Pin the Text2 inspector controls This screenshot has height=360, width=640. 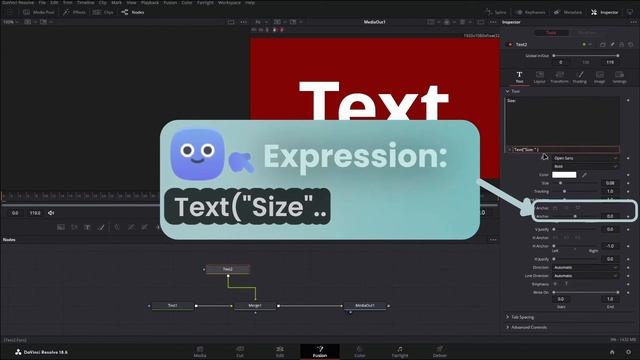point(612,44)
